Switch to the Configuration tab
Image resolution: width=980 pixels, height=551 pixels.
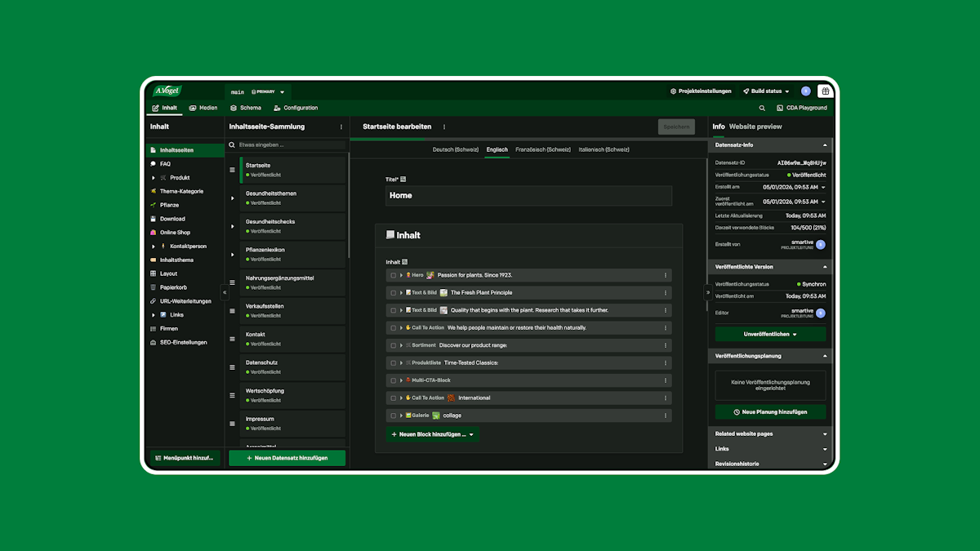(296, 108)
